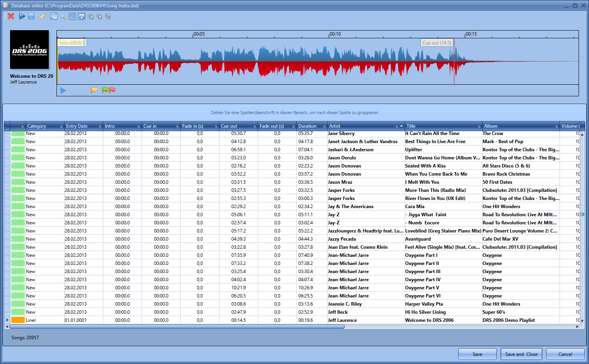
Task: Toggle the monitor display toolbar icon
Action: click(x=81, y=16)
